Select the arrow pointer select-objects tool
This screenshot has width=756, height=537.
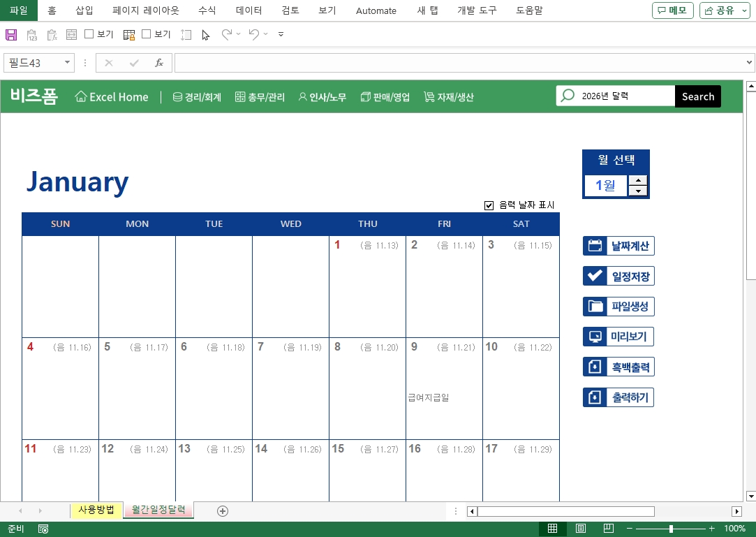click(205, 34)
